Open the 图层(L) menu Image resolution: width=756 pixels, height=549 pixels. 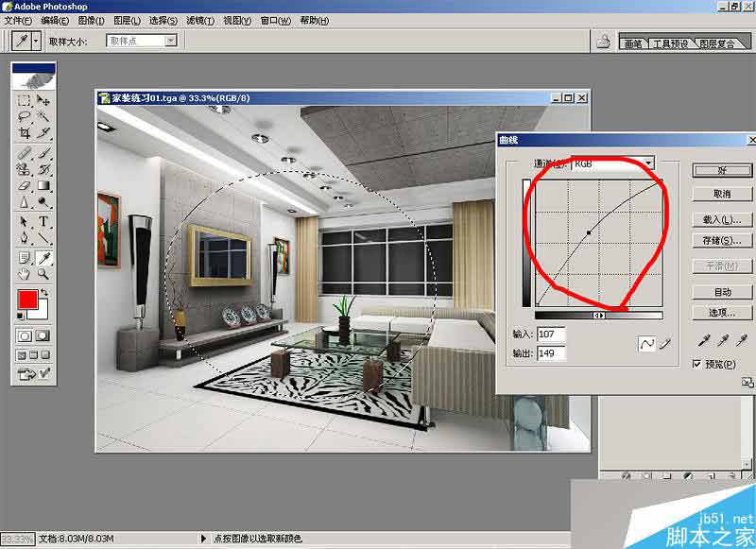click(128, 21)
